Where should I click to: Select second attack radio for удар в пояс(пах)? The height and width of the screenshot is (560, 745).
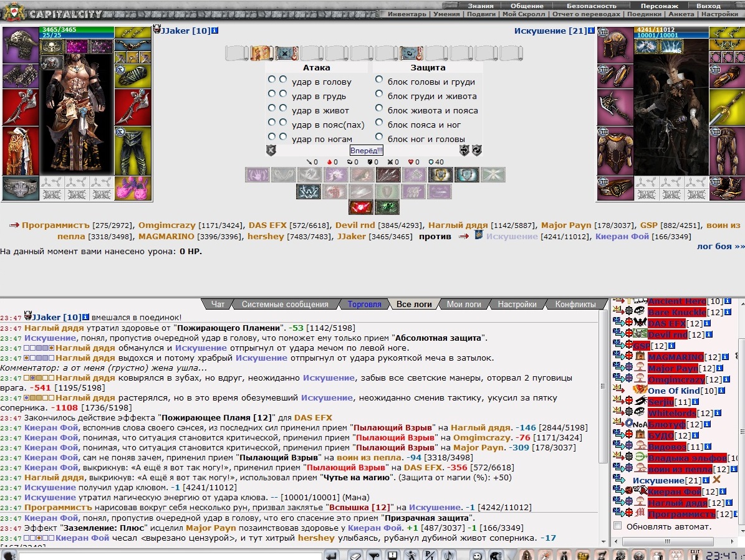point(283,123)
